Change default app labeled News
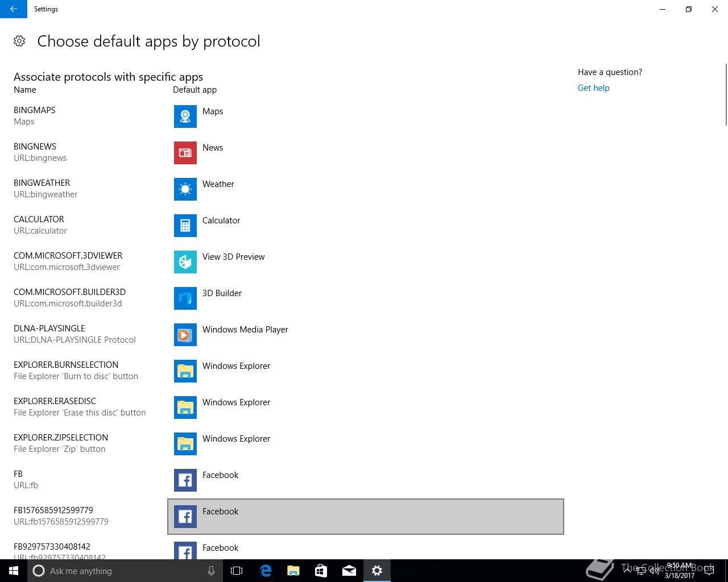Screen dimensions: 728x582 tap(213, 148)
